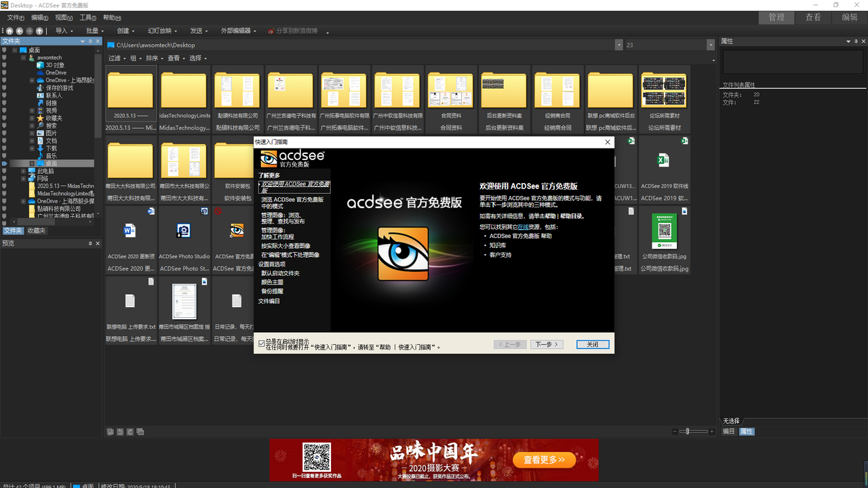
Task: Open the 幻灯放映 (Slideshow) dropdown
Action: pos(162,31)
